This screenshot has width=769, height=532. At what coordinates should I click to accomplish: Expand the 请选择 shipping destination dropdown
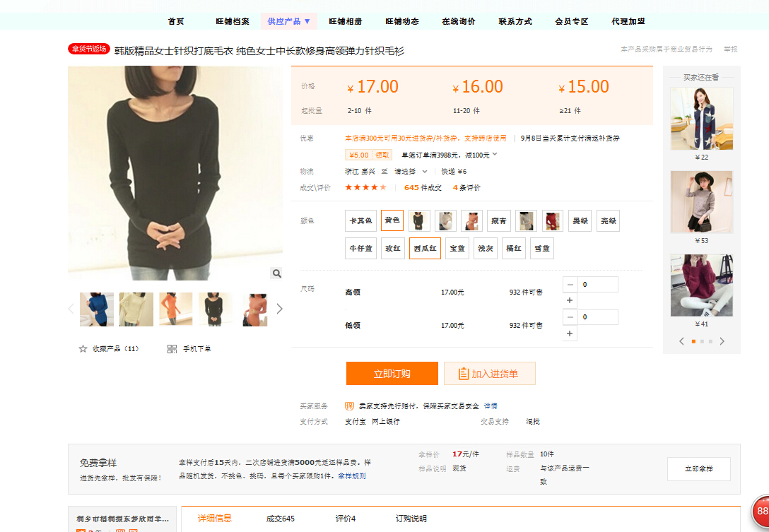click(411, 172)
